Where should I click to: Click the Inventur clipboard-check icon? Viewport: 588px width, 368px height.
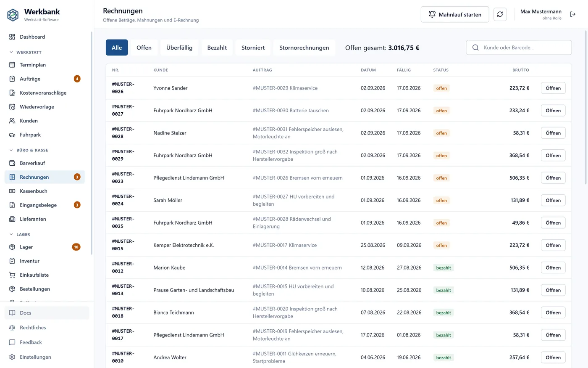(x=12, y=261)
